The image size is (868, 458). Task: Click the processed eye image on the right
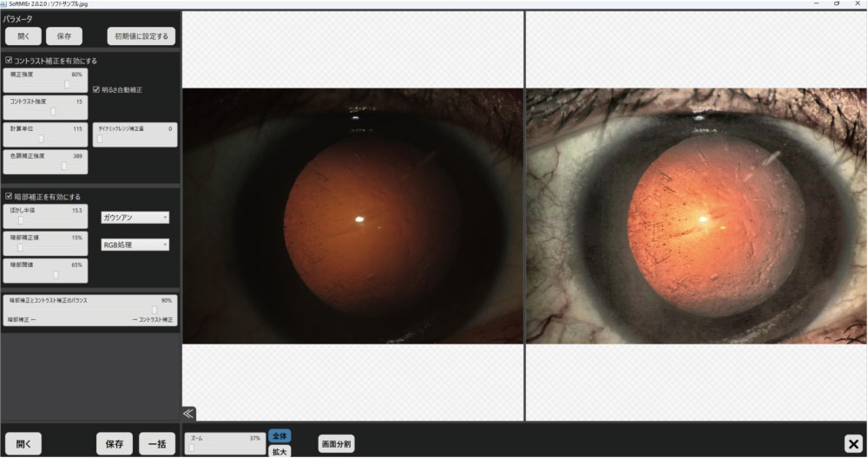point(696,216)
